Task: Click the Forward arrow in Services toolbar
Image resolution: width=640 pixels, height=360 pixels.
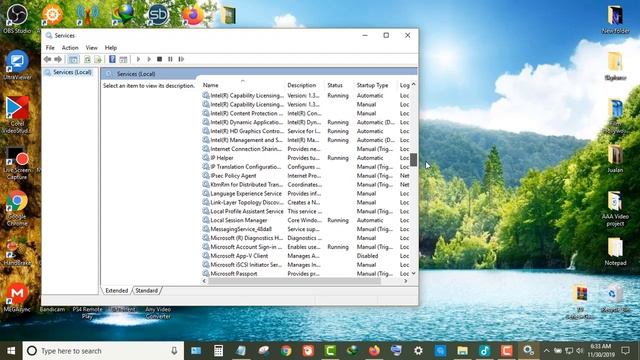Action: click(x=58, y=59)
